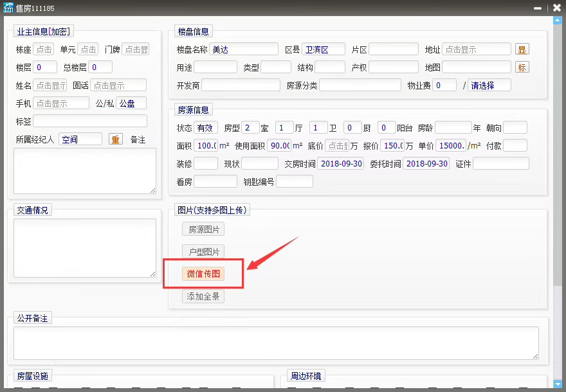Click the 室 count field showing 2

[250, 128]
